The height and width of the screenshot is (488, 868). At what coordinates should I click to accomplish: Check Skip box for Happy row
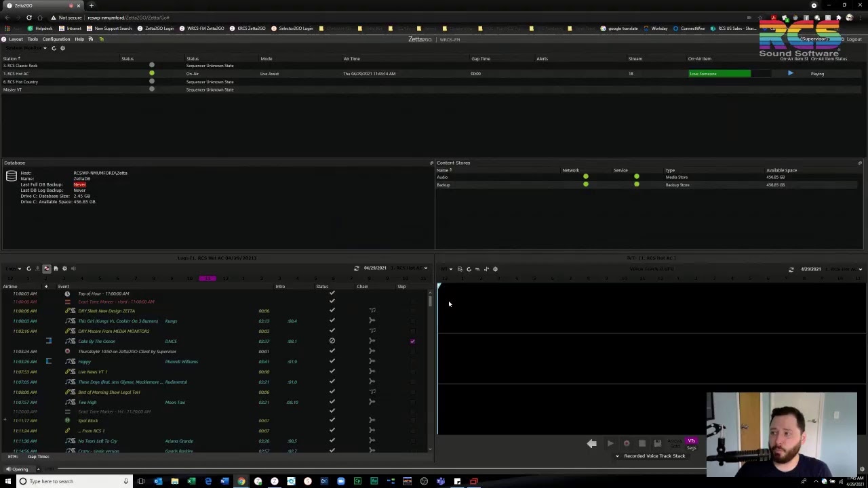[412, 361]
